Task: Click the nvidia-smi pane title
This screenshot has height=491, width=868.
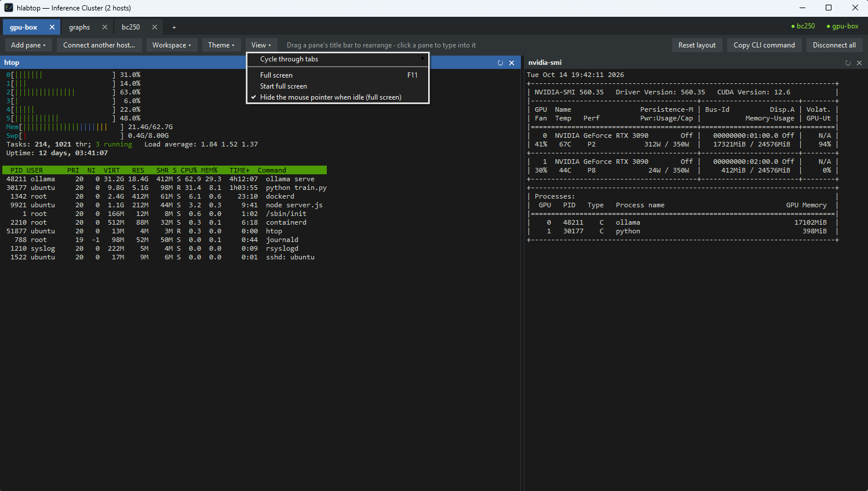Action: point(545,63)
